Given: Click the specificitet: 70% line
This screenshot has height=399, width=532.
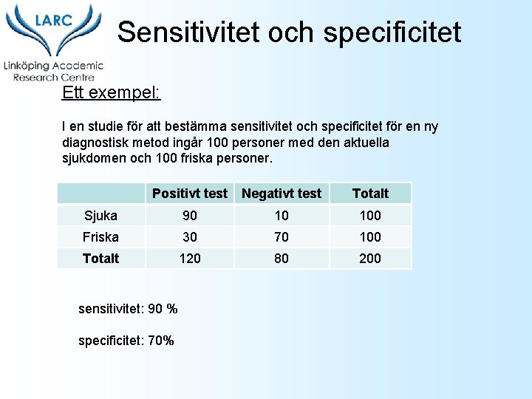Looking at the screenshot, I should click(x=126, y=341).
